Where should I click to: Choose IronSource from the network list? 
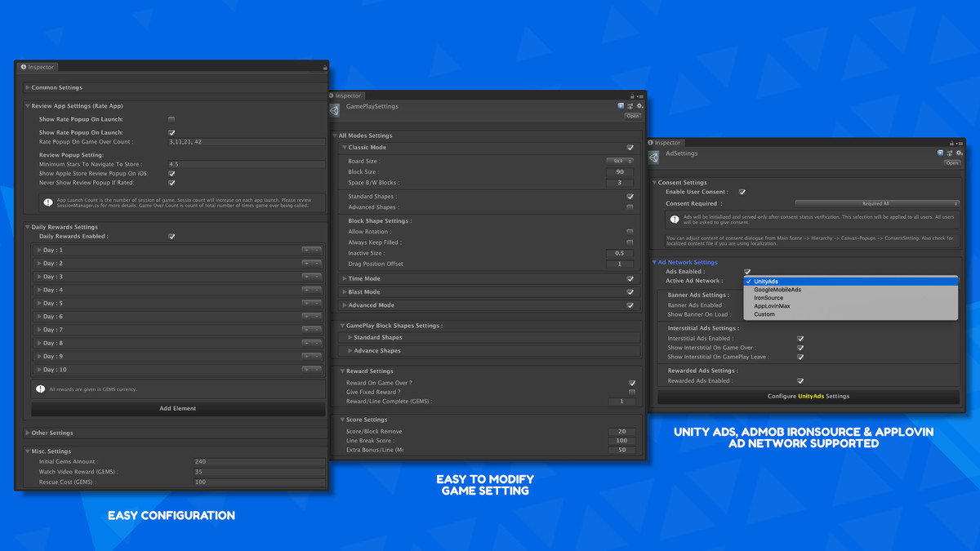pos(851,298)
